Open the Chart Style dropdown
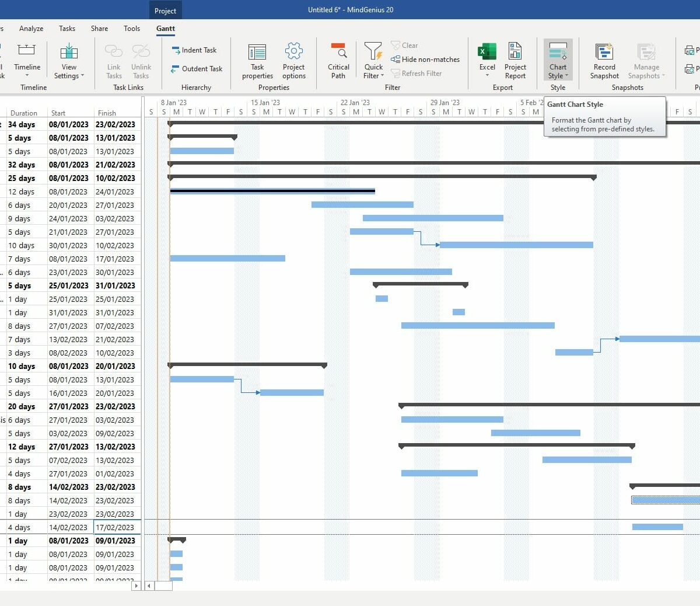Image resolution: width=700 pixels, height=606 pixels. pos(558,60)
